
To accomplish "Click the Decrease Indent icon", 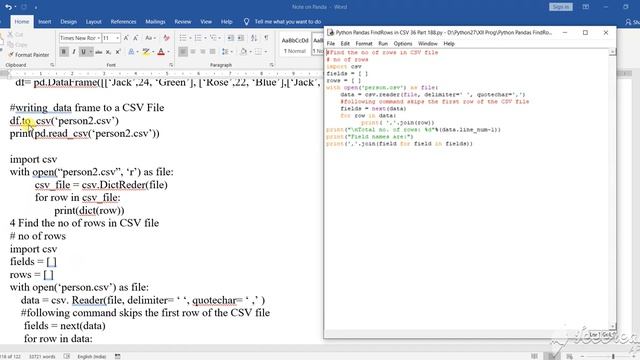I will (x=231, y=38).
